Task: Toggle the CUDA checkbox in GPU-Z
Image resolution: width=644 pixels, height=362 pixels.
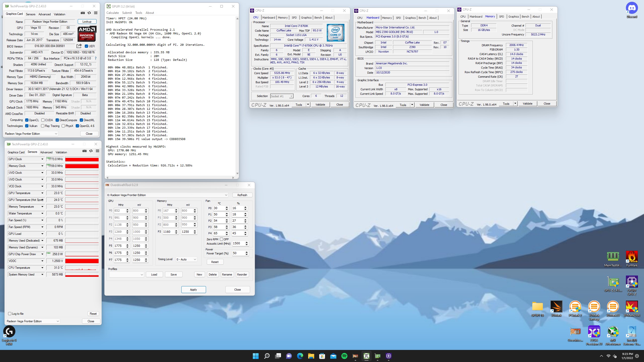Action: click(43, 120)
